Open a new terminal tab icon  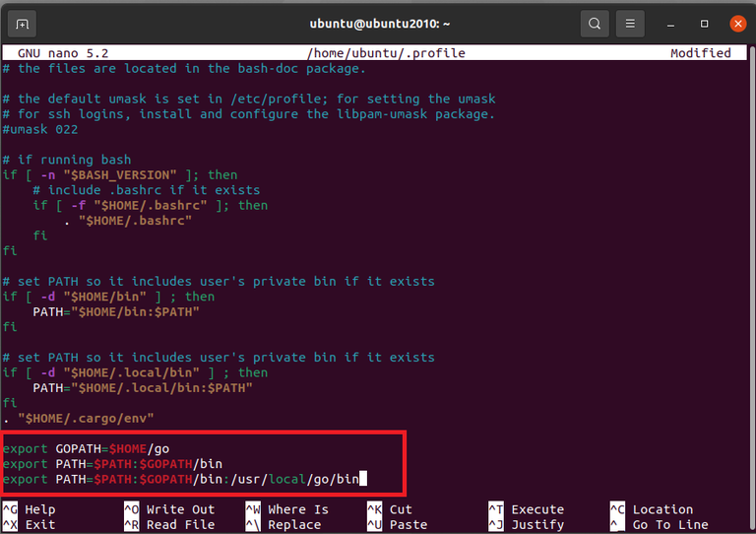(x=22, y=24)
